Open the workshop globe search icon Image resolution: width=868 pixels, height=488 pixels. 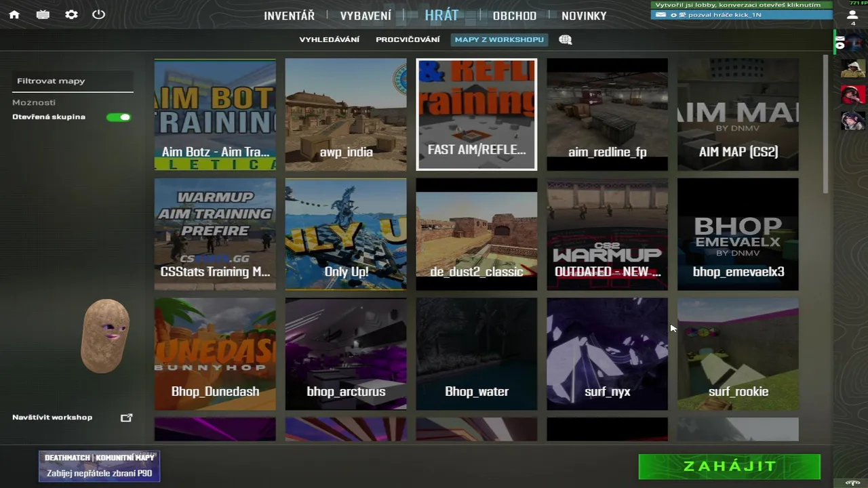(566, 39)
